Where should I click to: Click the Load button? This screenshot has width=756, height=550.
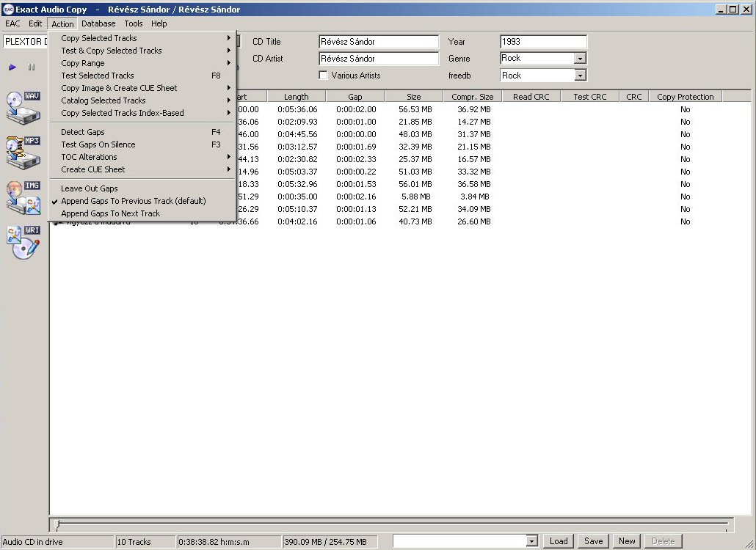(x=559, y=541)
